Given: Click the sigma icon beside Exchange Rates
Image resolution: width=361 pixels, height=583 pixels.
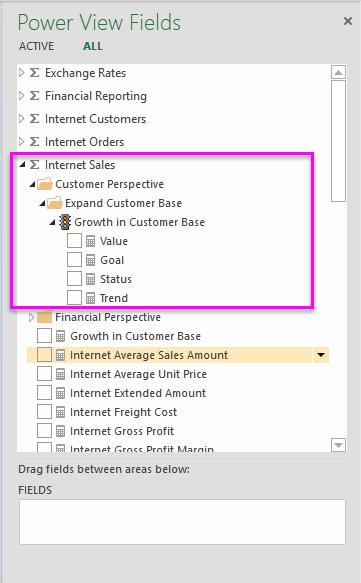Looking at the screenshot, I should click(x=34, y=73).
